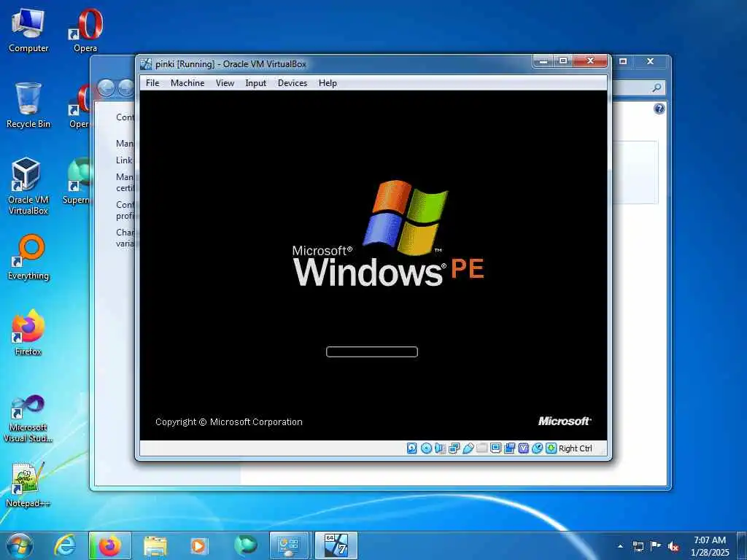Click the Show desktop strip after the clock
Screen dimensions: 747x560
point(742,545)
